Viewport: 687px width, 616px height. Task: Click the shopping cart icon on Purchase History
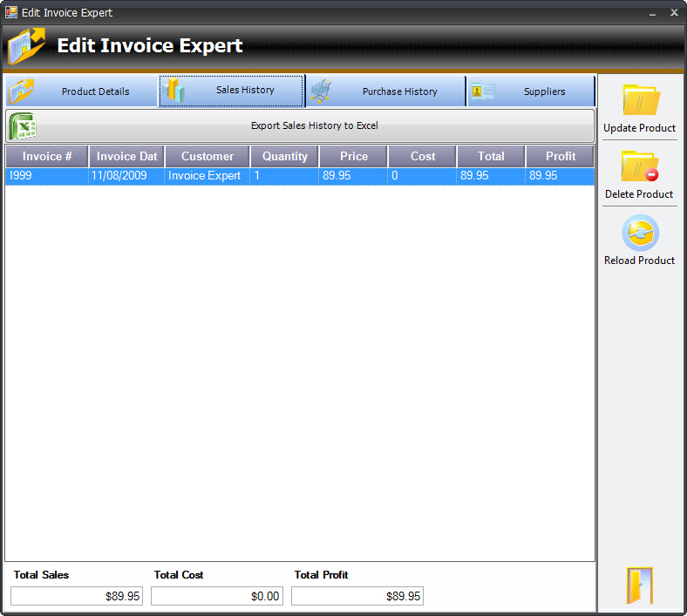321,91
